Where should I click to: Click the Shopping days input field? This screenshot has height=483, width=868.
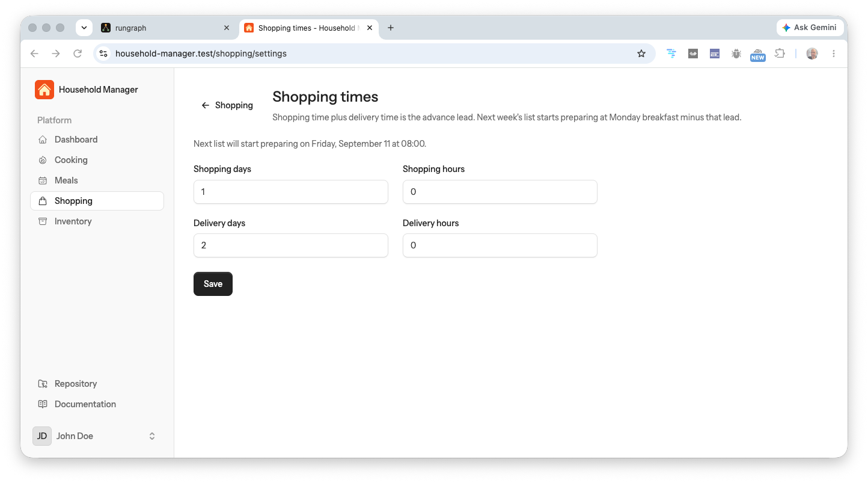pyautogui.click(x=291, y=192)
